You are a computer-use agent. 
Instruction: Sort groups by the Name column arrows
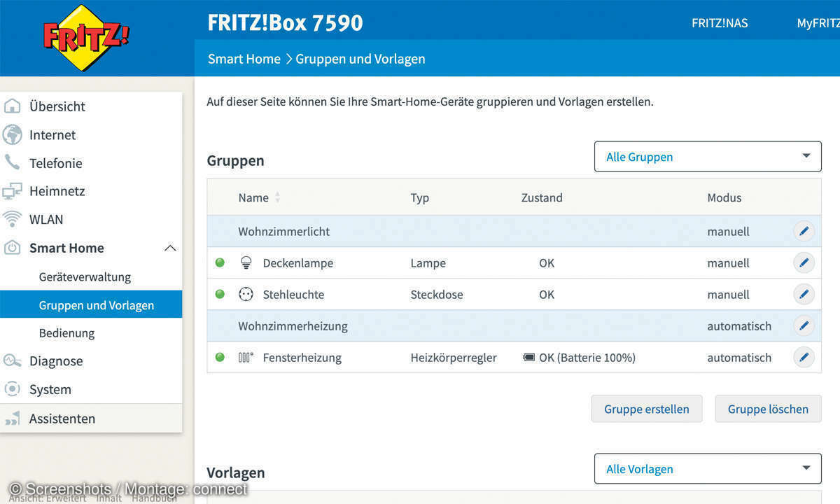coord(277,197)
